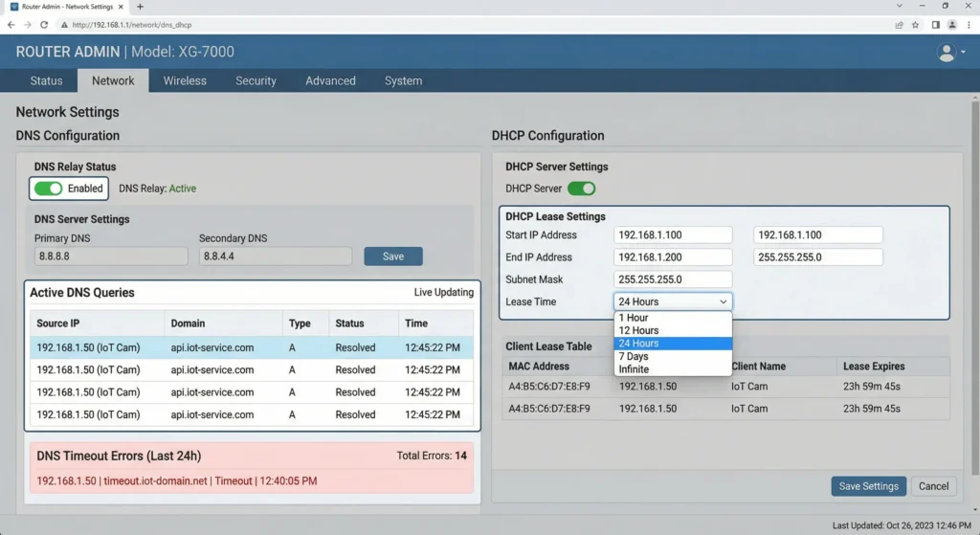Viewport: 980px width, 535px height.
Task: Switch to the System tab
Action: pos(403,80)
